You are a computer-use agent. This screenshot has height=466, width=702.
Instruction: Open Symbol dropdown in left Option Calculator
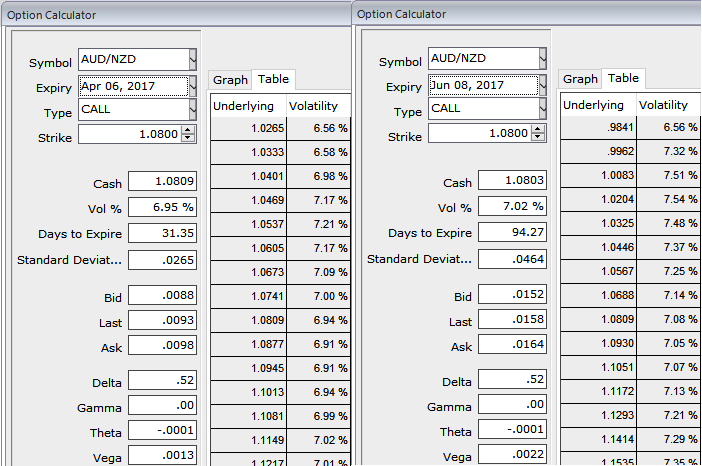(193, 60)
